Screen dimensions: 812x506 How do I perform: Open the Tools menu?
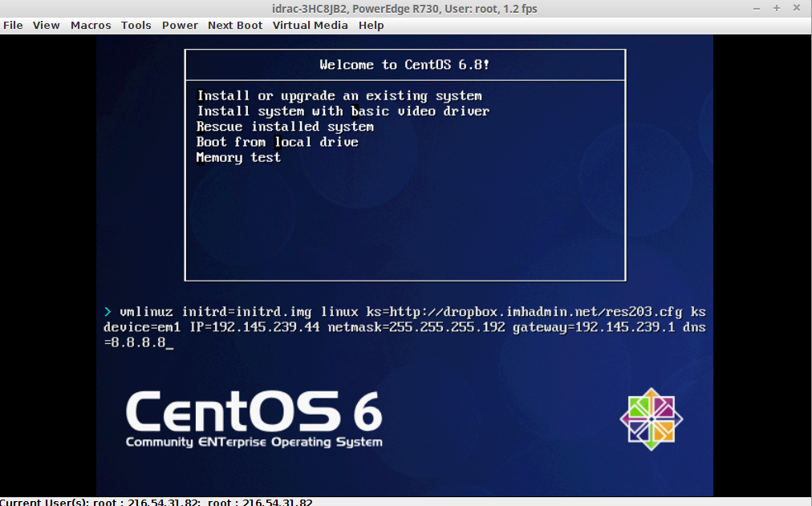(x=136, y=25)
